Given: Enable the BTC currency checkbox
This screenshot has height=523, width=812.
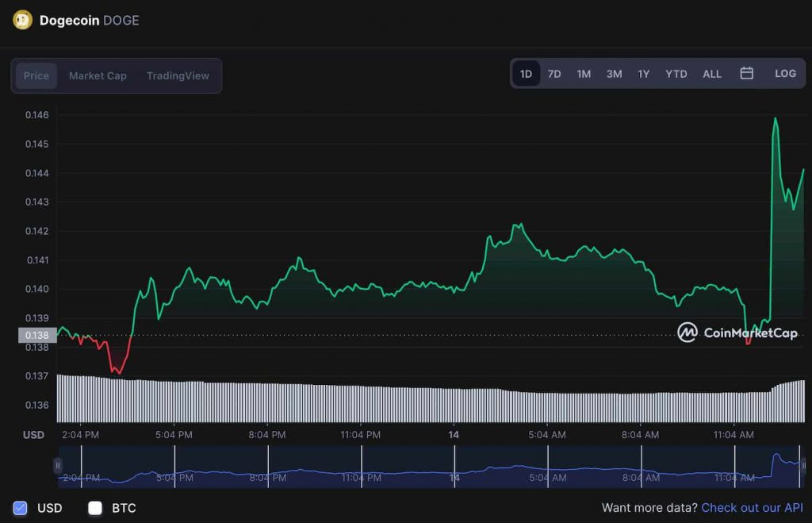Looking at the screenshot, I should click(95, 508).
